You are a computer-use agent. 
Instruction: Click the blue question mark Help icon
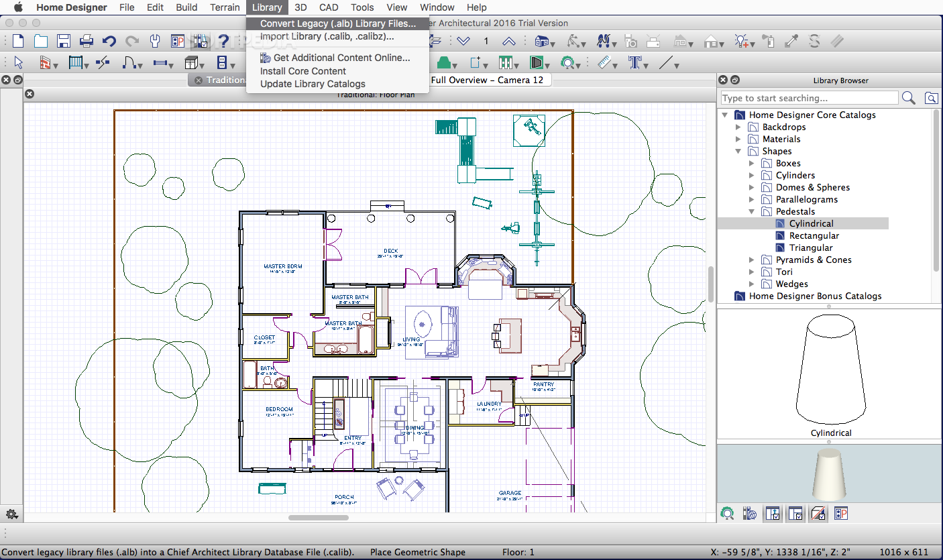point(223,41)
